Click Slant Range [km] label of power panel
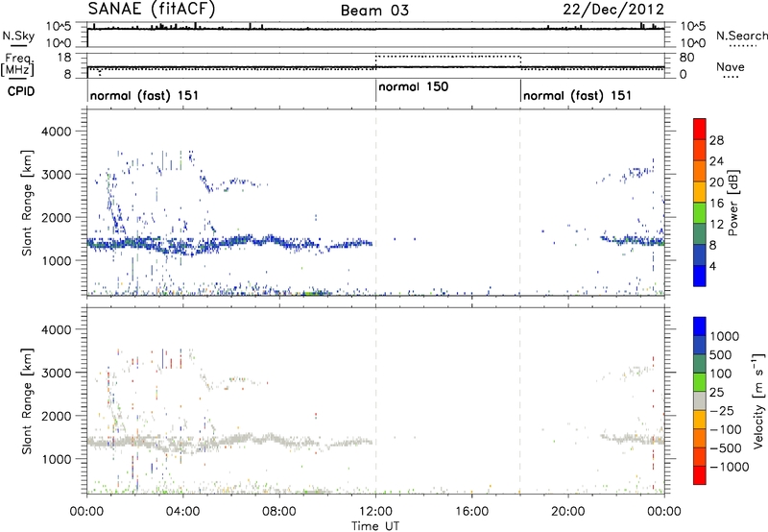This screenshot has height=532, width=768. (27, 203)
